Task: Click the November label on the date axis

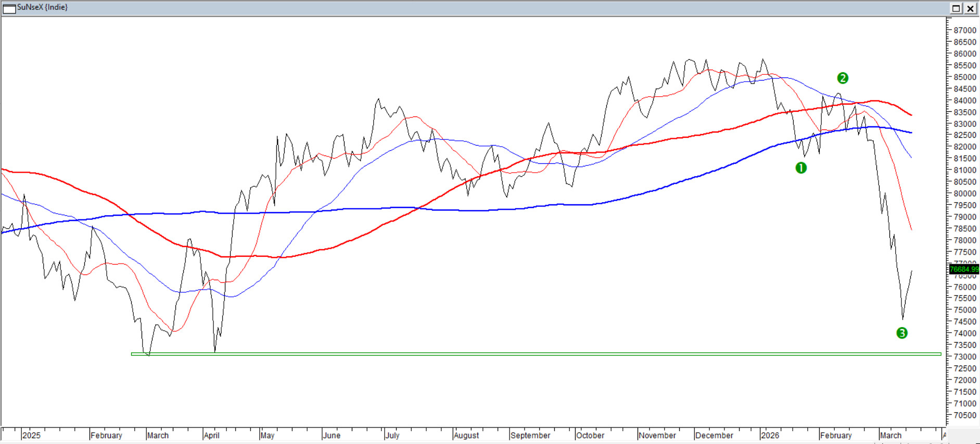Action: point(657,435)
